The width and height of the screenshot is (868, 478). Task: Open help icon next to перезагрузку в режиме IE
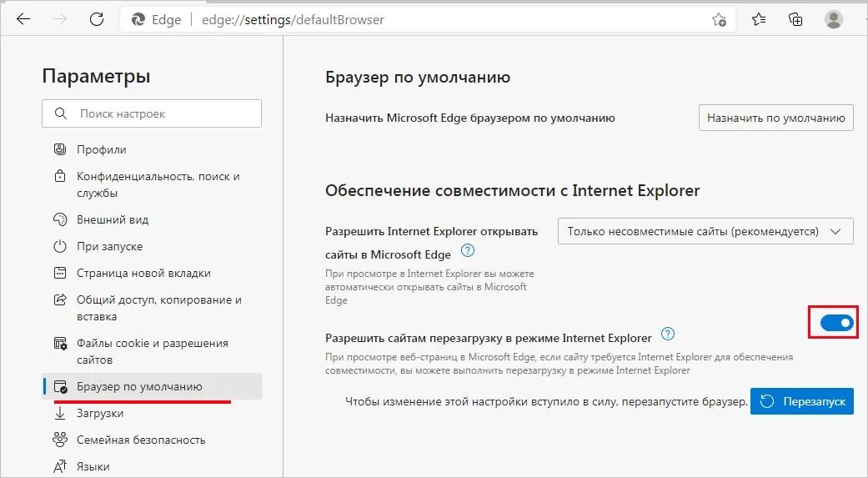(x=668, y=334)
